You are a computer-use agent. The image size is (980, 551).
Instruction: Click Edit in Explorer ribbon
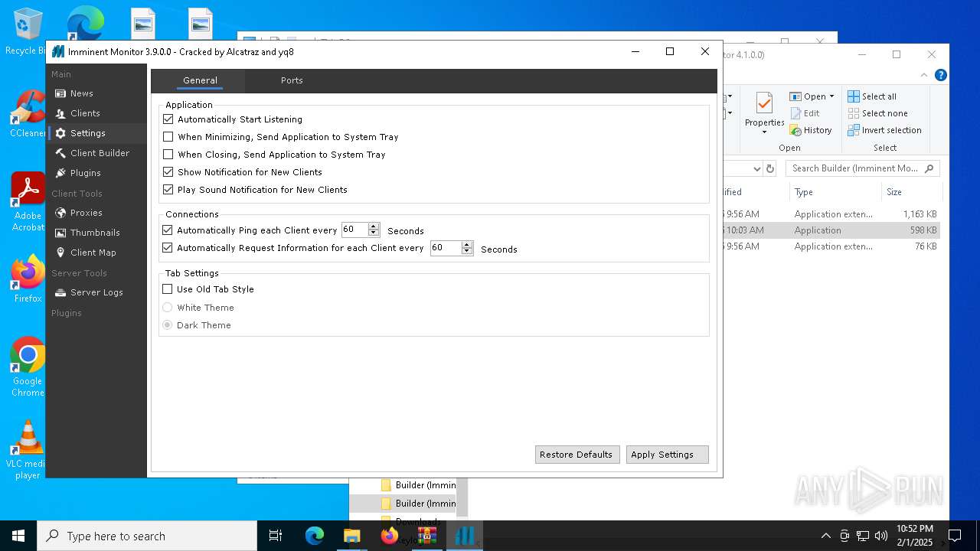point(805,113)
